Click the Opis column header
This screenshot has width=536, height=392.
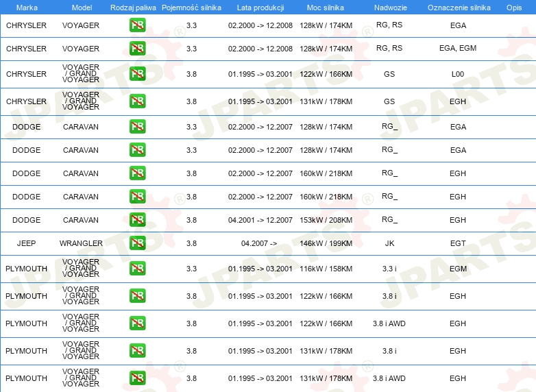tap(514, 8)
